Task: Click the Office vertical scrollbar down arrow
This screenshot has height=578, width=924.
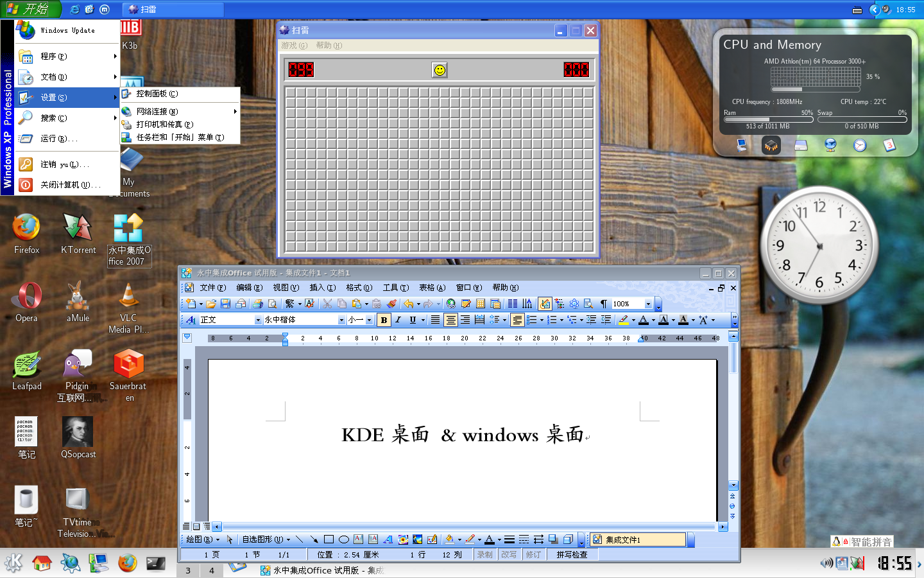Action: 733,486
